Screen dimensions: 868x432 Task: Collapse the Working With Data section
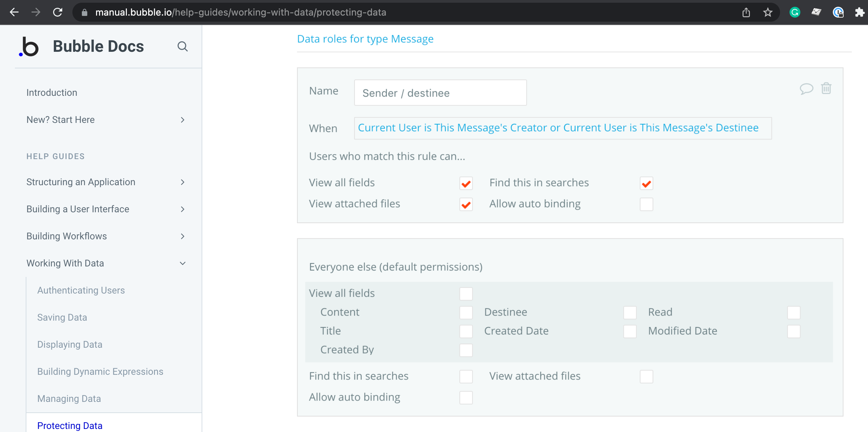point(183,263)
